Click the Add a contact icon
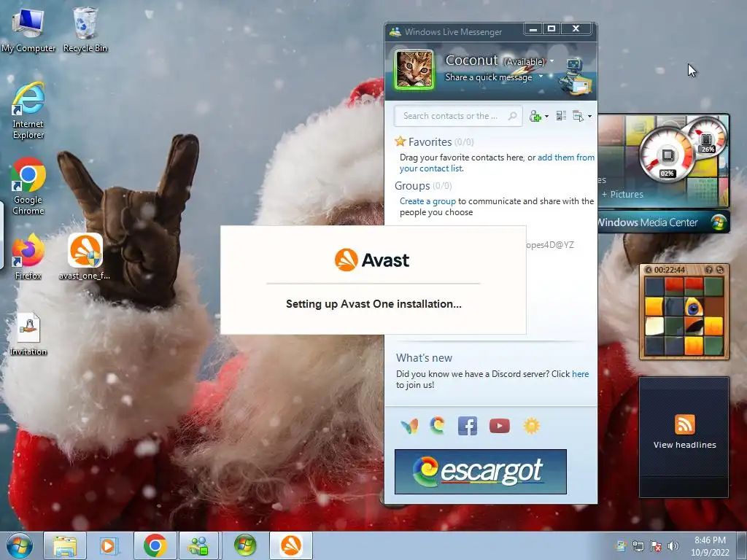Image resolution: width=747 pixels, height=560 pixels. [535, 116]
